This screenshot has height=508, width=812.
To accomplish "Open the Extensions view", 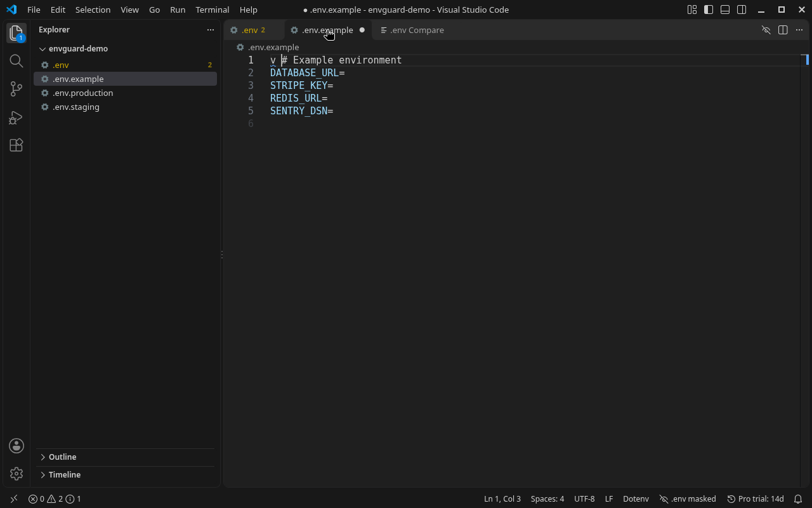I will click(16, 145).
